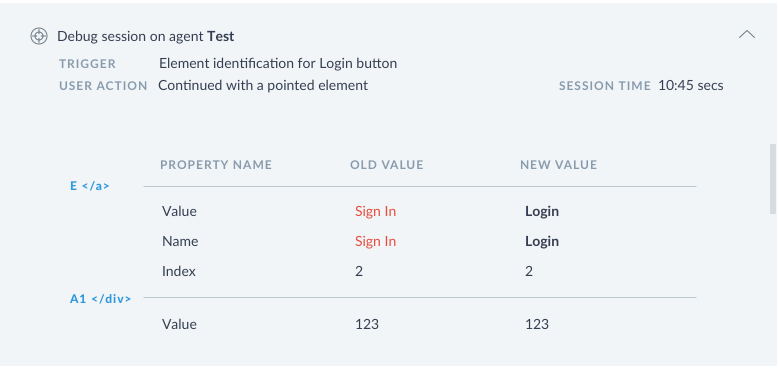Click the vertical scrollbar thumb on the right
The image size is (779, 369).
pos(773,179)
